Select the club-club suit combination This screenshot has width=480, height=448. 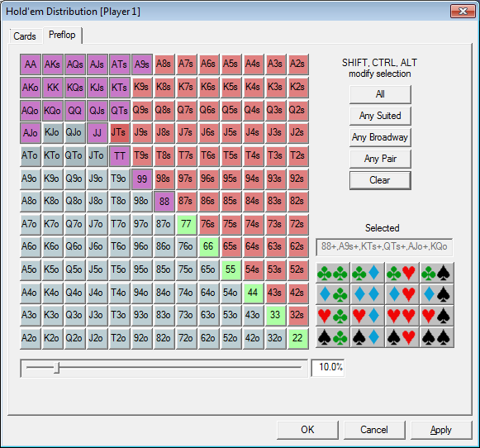click(332, 273)
